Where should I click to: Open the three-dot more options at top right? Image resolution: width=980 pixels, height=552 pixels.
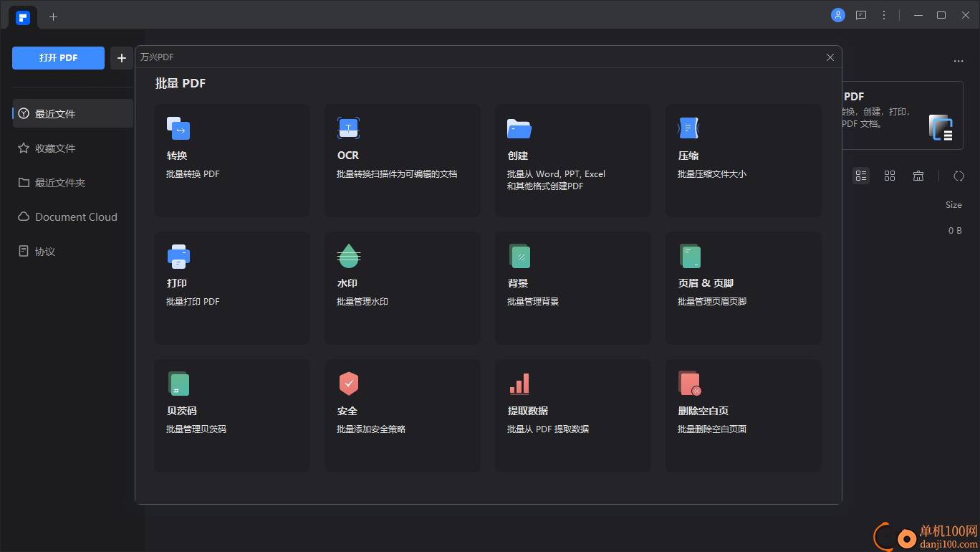pos(959,62)
